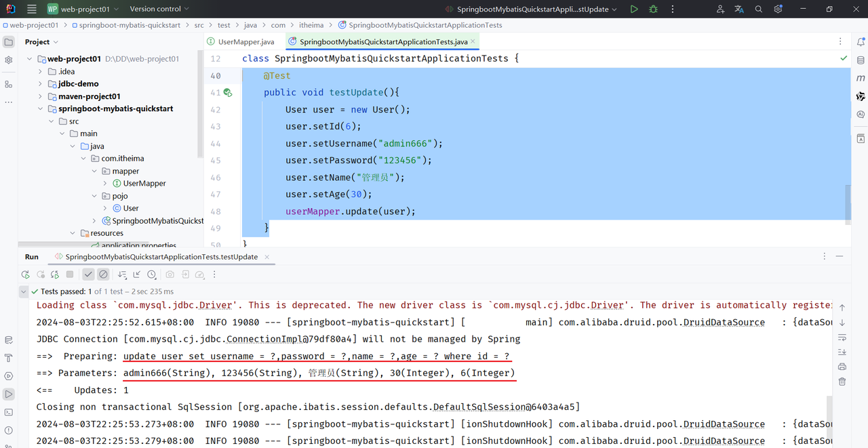Run the testUpdate configuration with green play button
Image resolution: width=868 pixels, height=448 pixels.
[x=633, y=9]
